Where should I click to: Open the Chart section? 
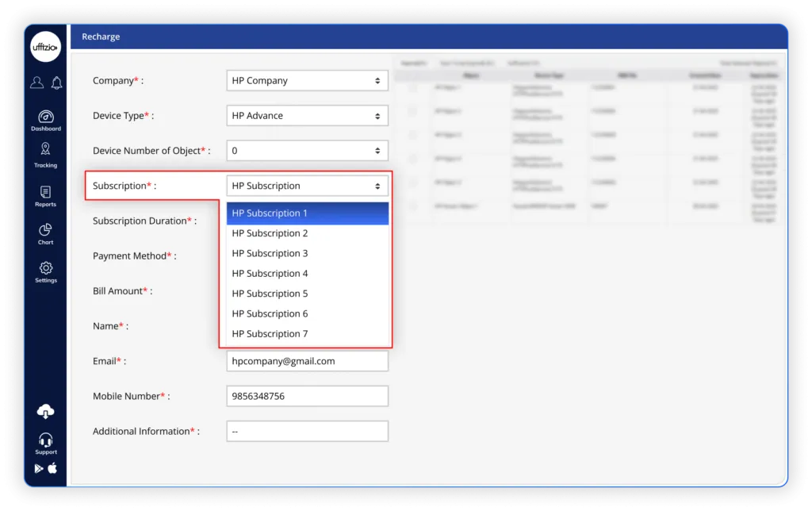46,234
